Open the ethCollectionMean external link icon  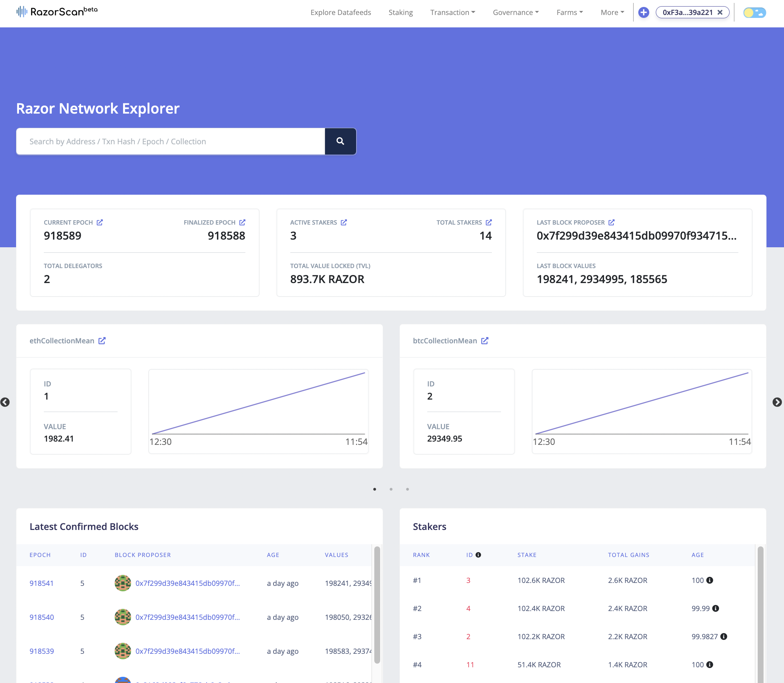click(102, 341)
